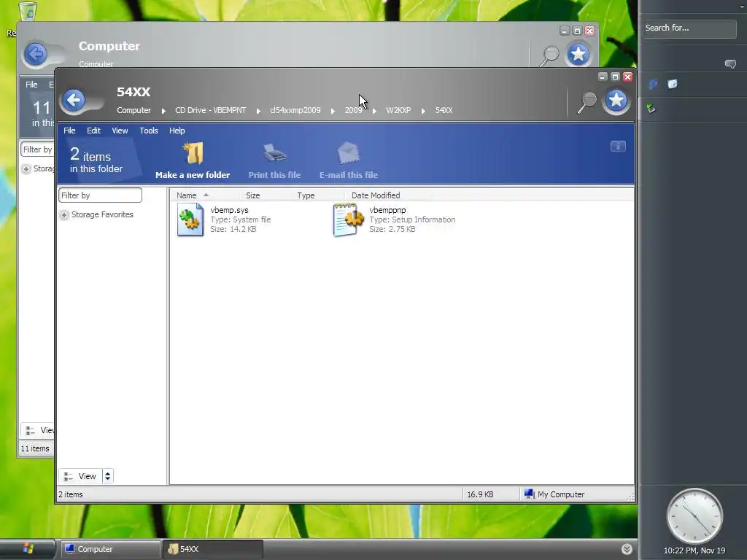This screenshot has height=560, width=747.
Task: Click the white cube icon in sidebar
Action: click(672, 85)
